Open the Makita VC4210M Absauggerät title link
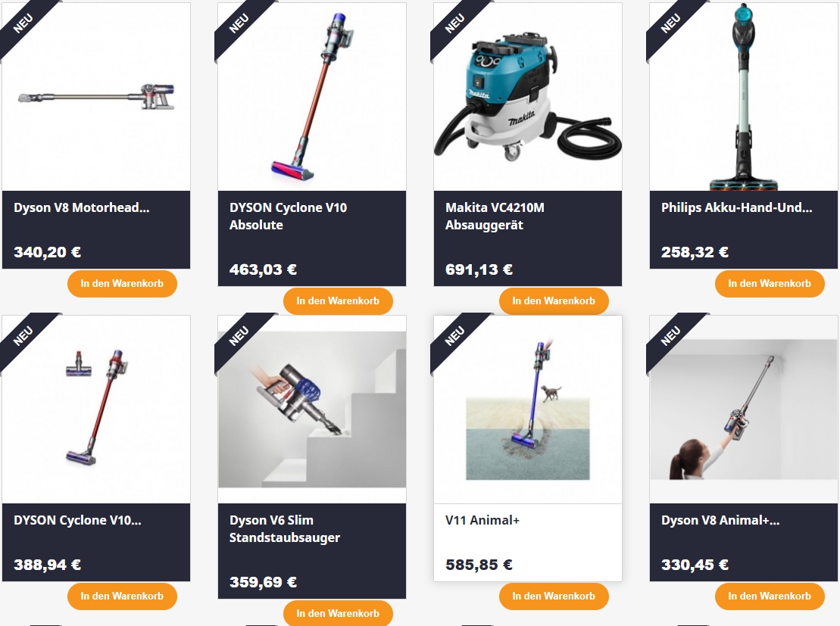840x626 pixels. tap(495, 216)
